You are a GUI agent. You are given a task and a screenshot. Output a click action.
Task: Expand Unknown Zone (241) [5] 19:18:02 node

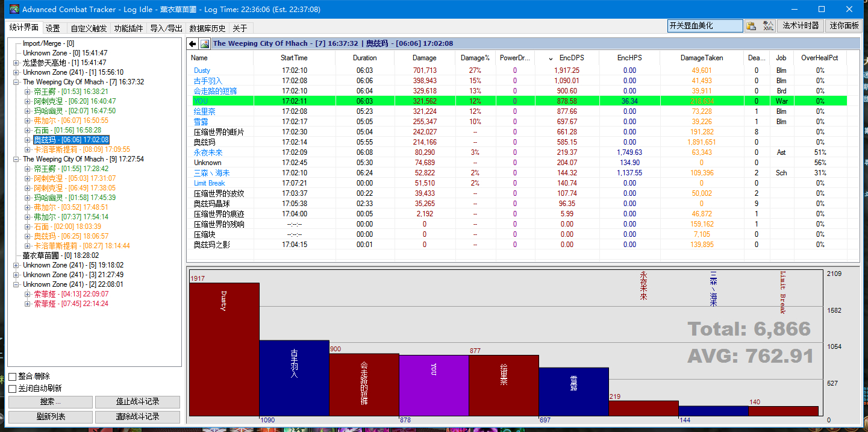tap(16, 265)
